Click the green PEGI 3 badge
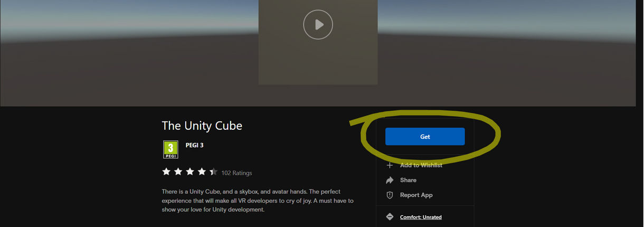 point(171,149)
